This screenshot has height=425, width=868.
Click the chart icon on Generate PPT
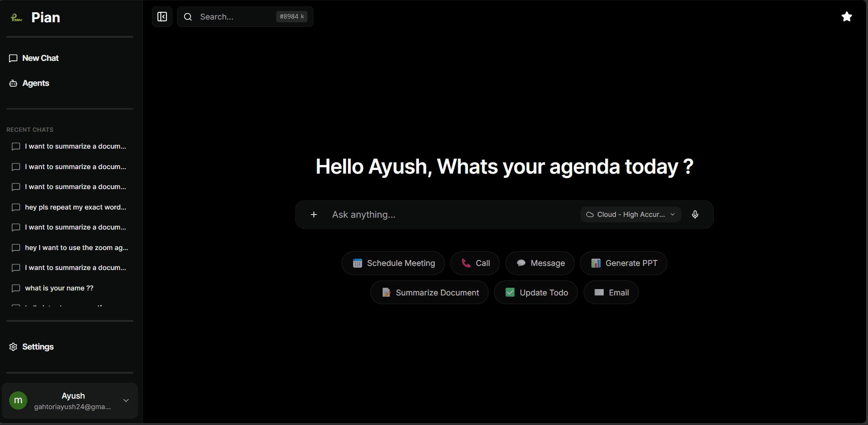point(596,263)
